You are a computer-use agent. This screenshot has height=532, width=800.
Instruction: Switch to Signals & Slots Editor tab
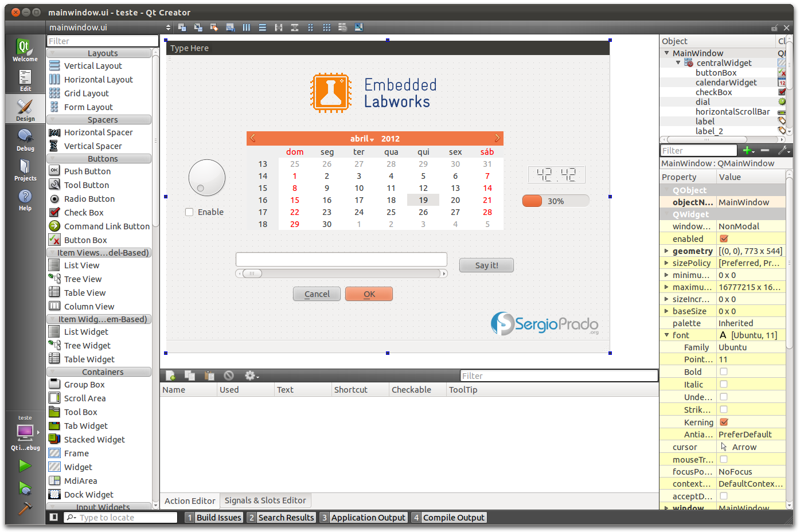[x=266, y=500]
